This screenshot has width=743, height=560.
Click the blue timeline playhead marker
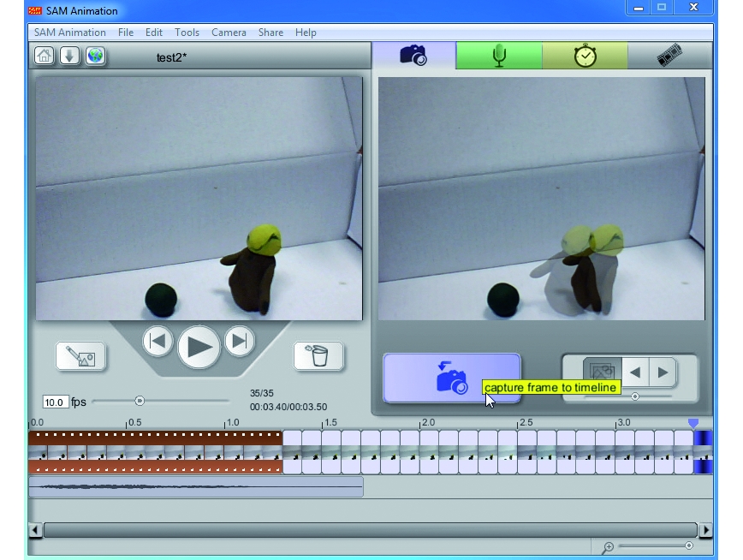[693, 423]
